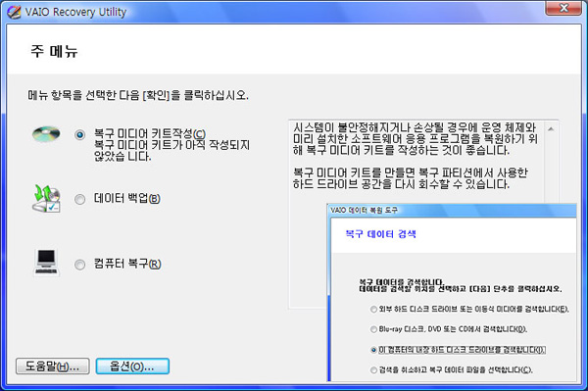The image size is (588, 391).
Task: Choose Blu-ray, DVD or CD search option
Action: [373, 329]
